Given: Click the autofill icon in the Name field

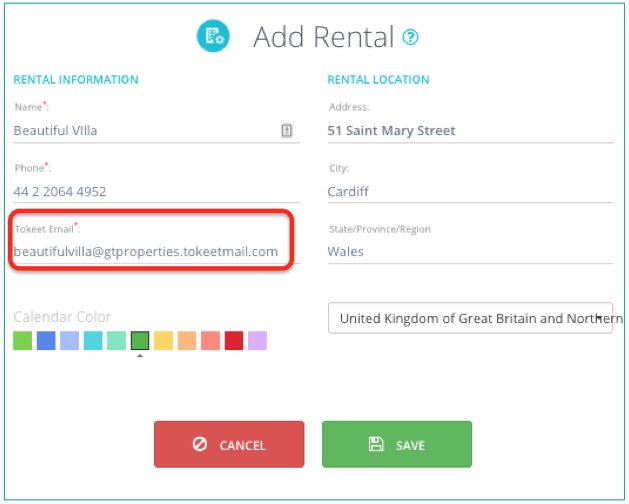Looking at the screenshot, I should [286, 130].
